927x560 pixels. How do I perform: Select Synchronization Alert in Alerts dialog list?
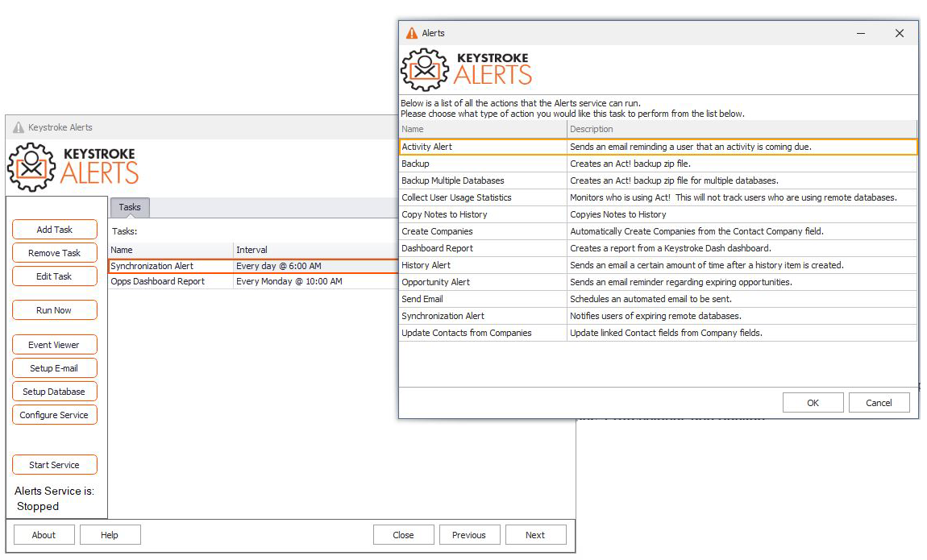point(659,316)
